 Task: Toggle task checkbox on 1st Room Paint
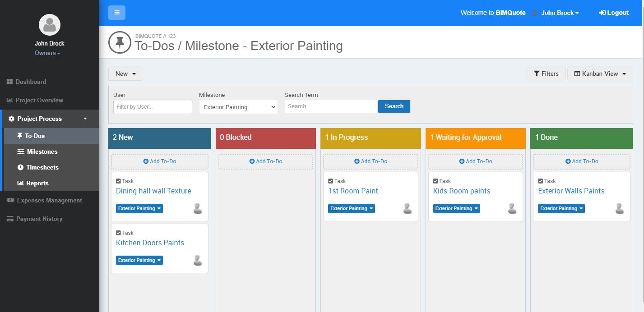[x=330, y=181]
